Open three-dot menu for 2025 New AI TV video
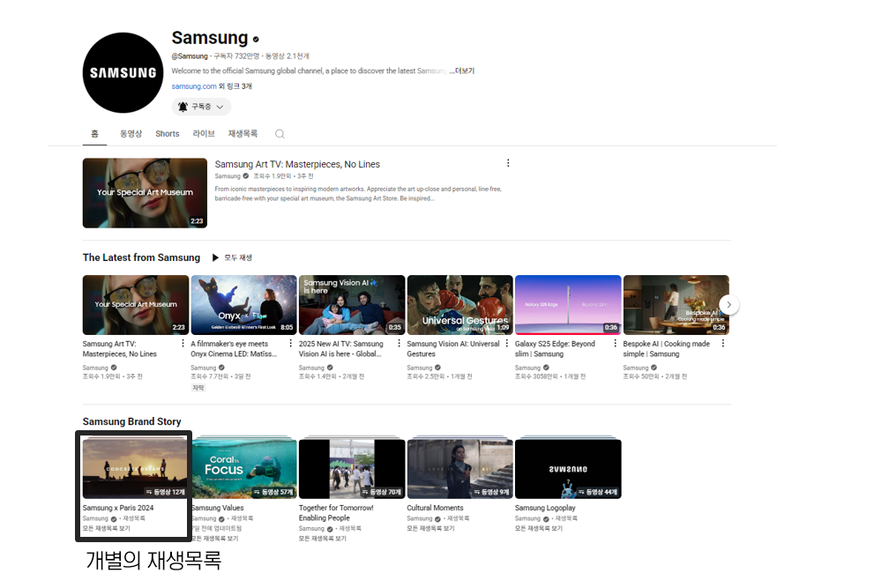This screenshot has height=588, width=889. (400, 343)
